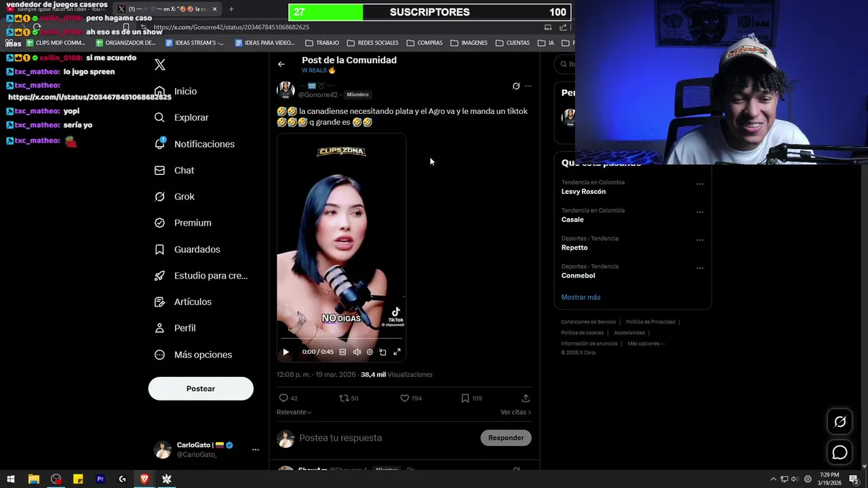Open options for Casale trend
The height and width of the screenshot is (488, 868).
point(700,212)
